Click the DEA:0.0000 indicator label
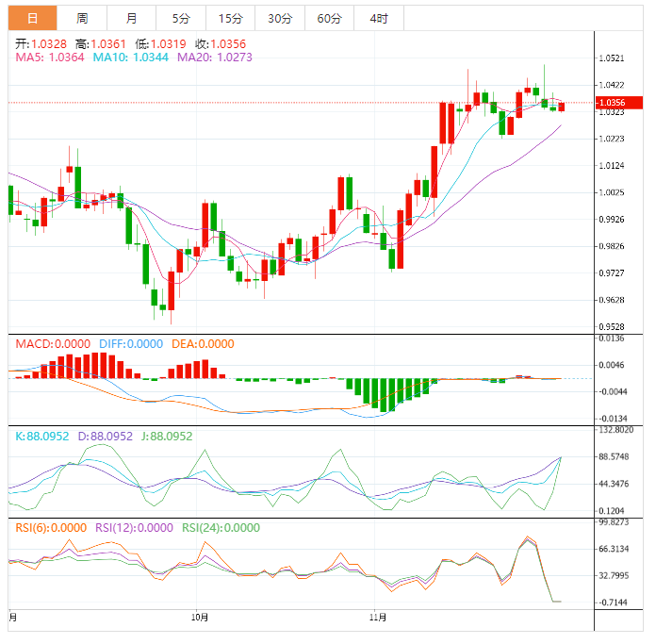Viewport: 656px width, 644px height. point(203,344)
